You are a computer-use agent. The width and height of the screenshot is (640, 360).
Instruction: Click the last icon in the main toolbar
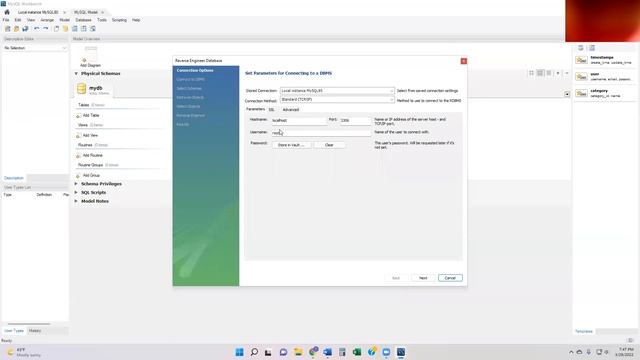[93, 29]
